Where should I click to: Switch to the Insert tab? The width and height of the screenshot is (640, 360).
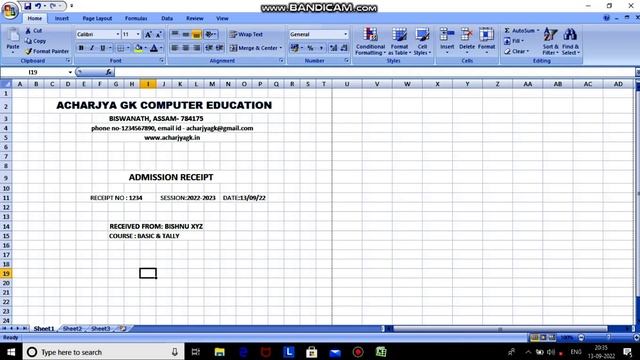62,18
